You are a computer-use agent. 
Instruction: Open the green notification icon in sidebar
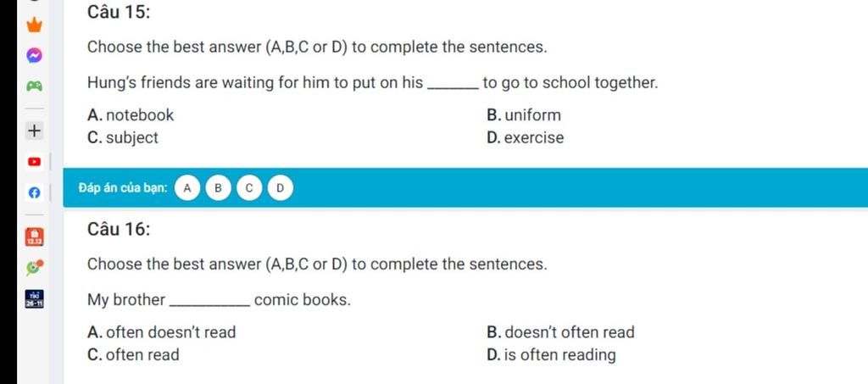point(34,267)
